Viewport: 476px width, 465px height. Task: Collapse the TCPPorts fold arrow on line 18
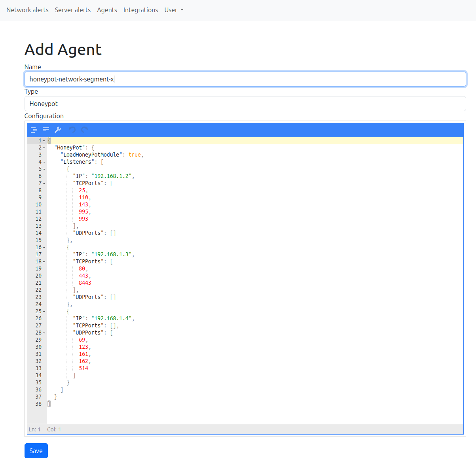tap(44, 262)
